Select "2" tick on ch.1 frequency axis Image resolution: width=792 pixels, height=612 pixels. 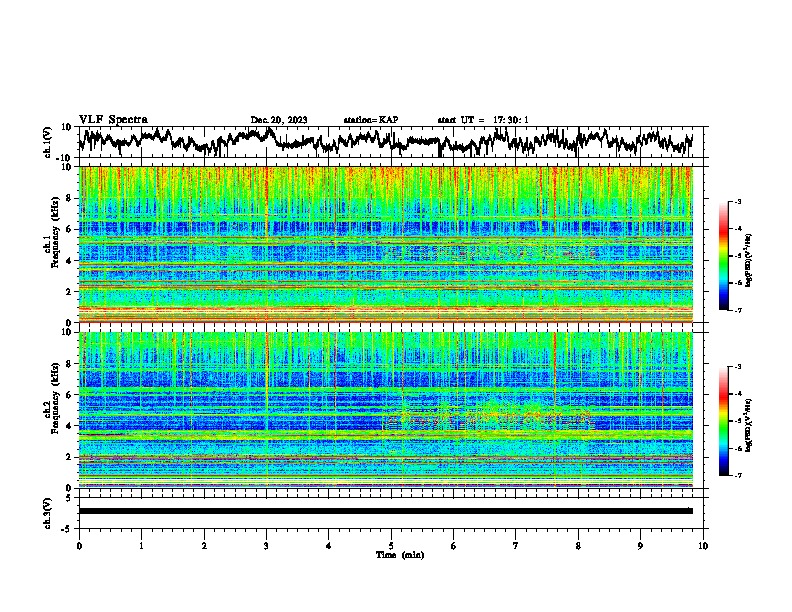click(69, 292)
